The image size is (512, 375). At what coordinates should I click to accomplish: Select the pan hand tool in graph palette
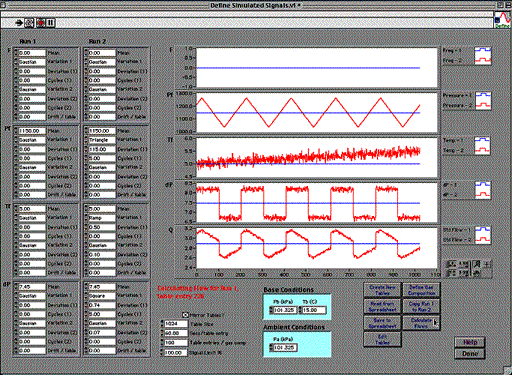click(x=477, y=273)
